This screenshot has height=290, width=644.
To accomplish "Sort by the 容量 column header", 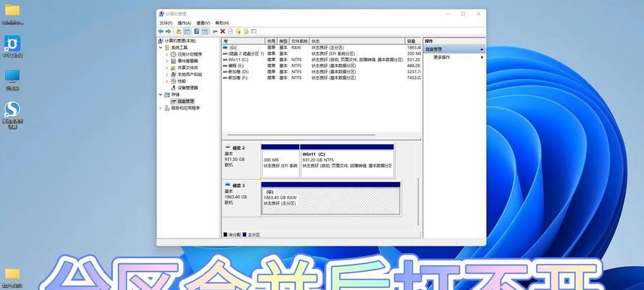I will coord(413,41).
